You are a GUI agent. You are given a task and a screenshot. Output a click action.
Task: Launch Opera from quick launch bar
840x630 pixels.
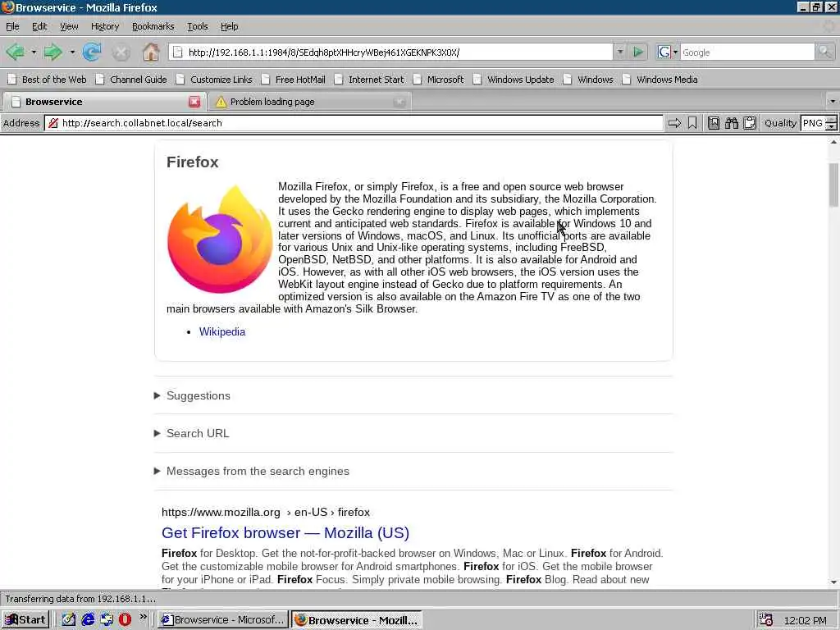125,620
